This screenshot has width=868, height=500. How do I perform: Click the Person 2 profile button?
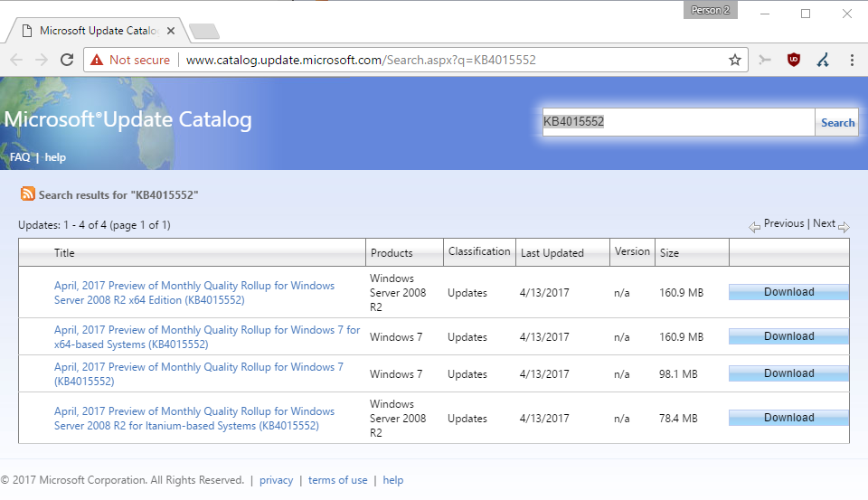(x=711, y=10)
